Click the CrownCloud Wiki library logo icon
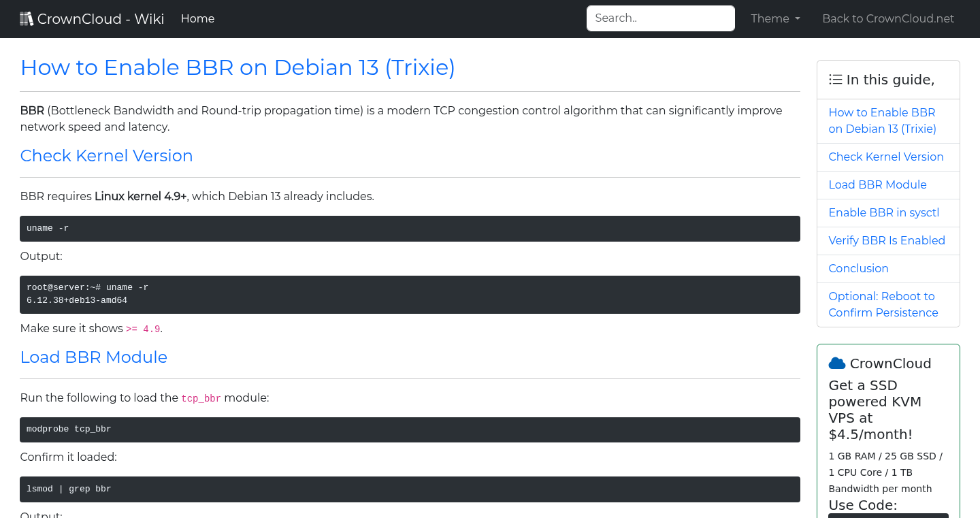This screenshot has height=518, width=980. click(27, 18)
